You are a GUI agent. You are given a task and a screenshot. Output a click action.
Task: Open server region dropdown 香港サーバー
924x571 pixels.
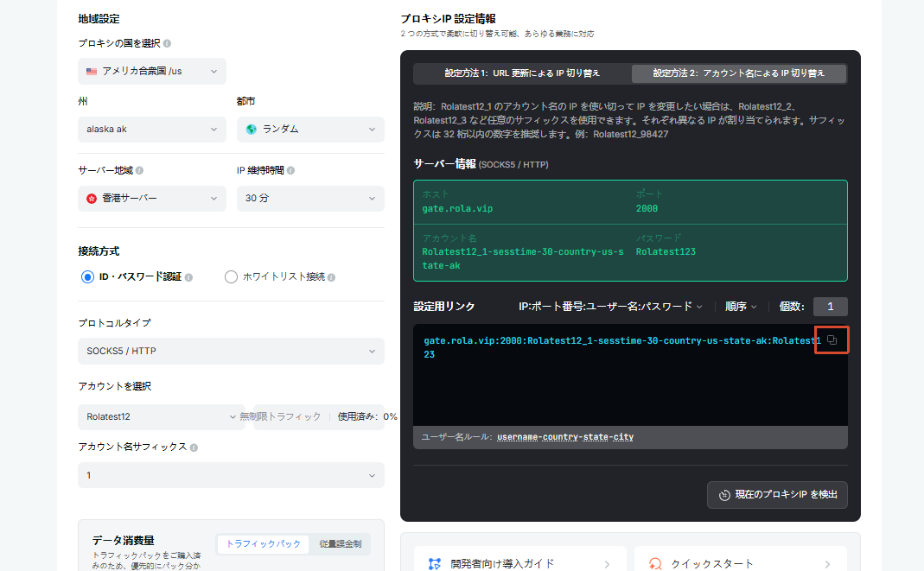(x=152, y=199)
